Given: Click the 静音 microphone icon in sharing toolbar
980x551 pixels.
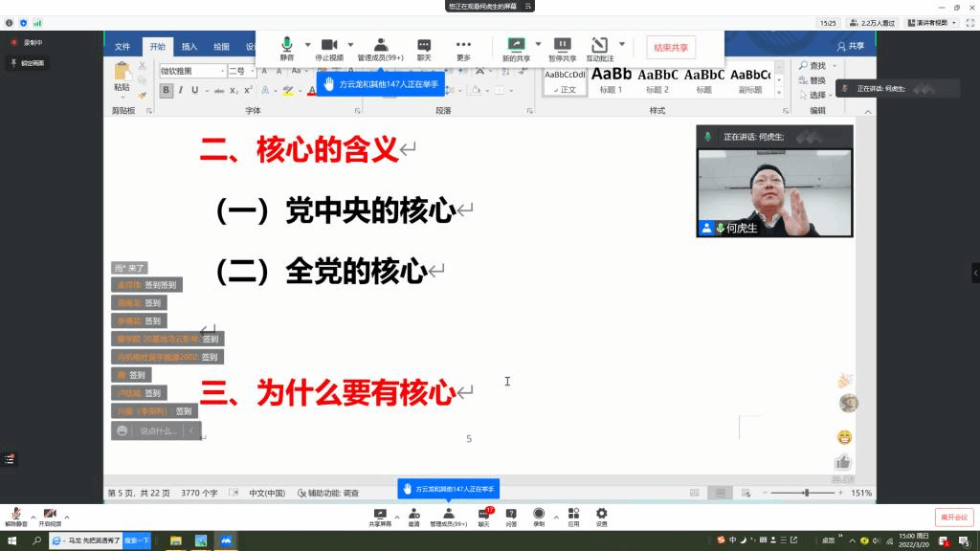Looking at the screenshot, I should [287, 45].
